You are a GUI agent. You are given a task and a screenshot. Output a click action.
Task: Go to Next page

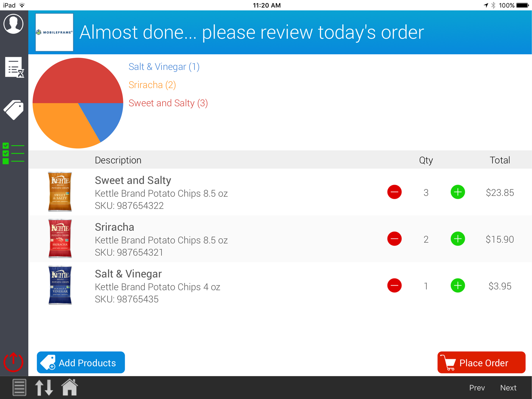(x=508, y=388)
